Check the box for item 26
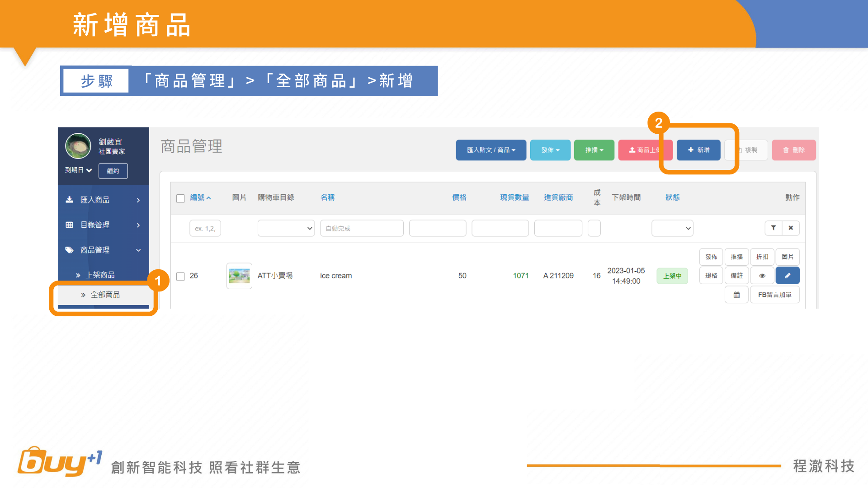Screen dimensions: 868x488 [180, 276]
